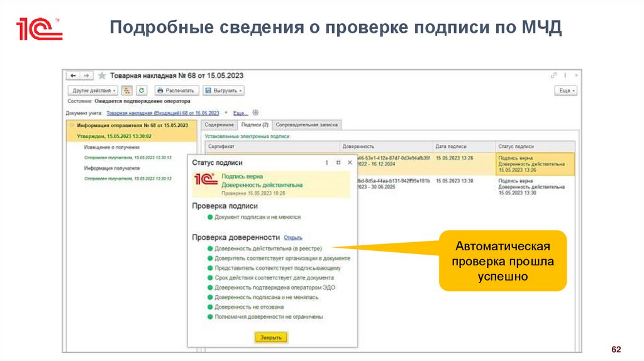This screenshot has width=644, height=361.
Task: Click the link icon in window header
Action: (x=554, y=75)
